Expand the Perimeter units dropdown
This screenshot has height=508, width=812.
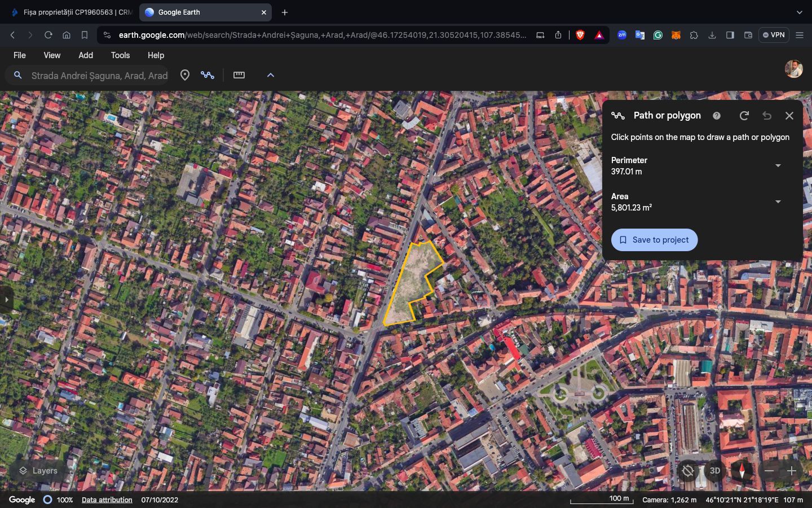[x=778, y=166]
